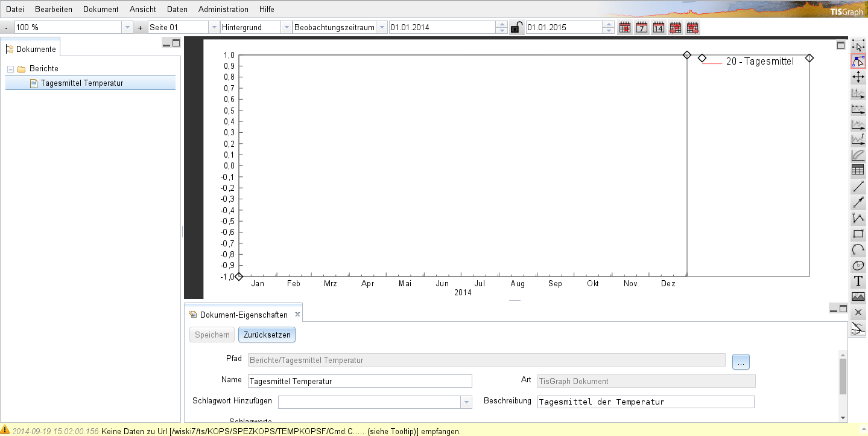Toggle the padlock between the date fields
Screen dimensions: 868x436
point(516,27)
